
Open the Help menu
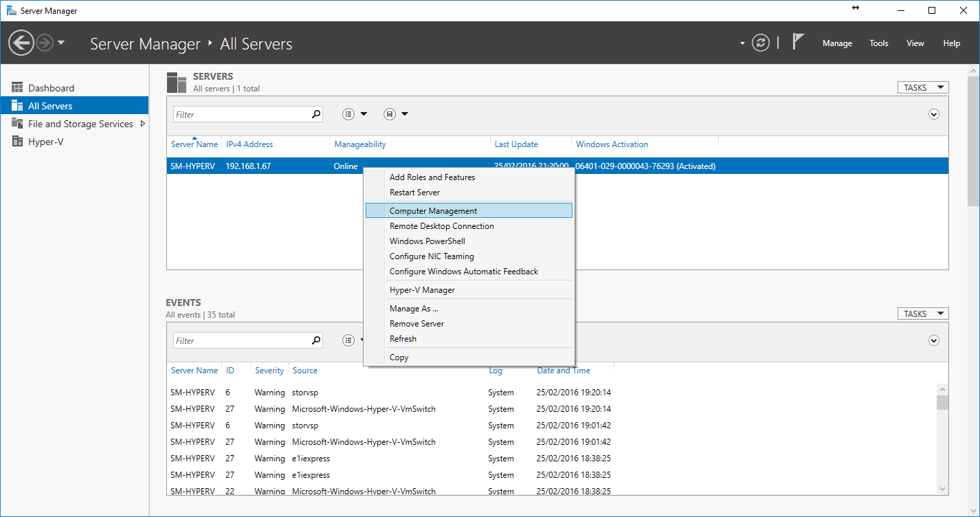pos(952,43)
